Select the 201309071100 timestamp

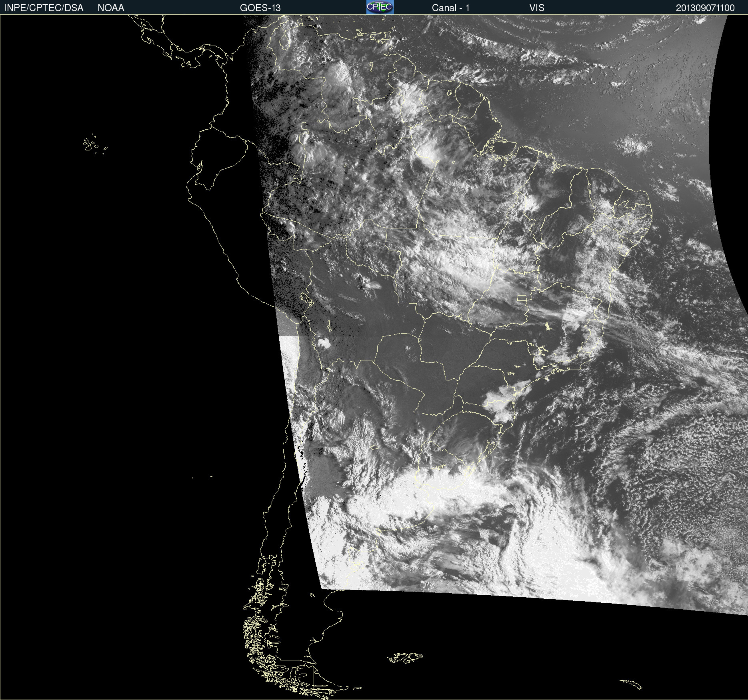705,8
